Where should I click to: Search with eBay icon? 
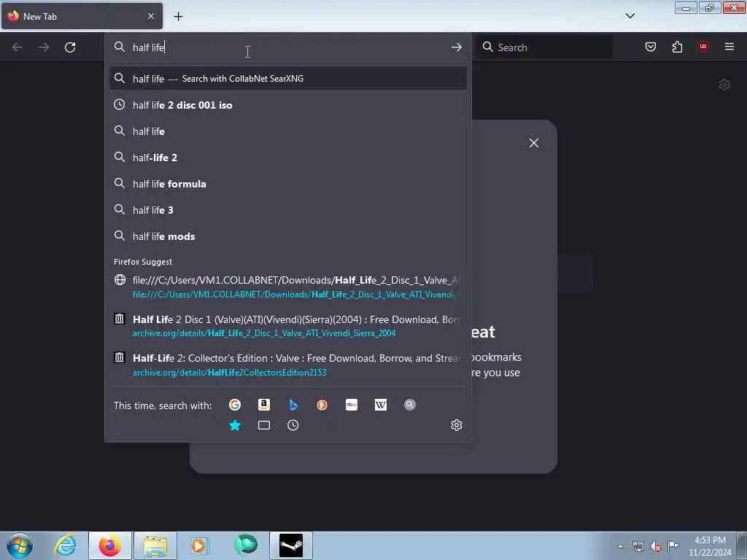[x=352, y=405]
